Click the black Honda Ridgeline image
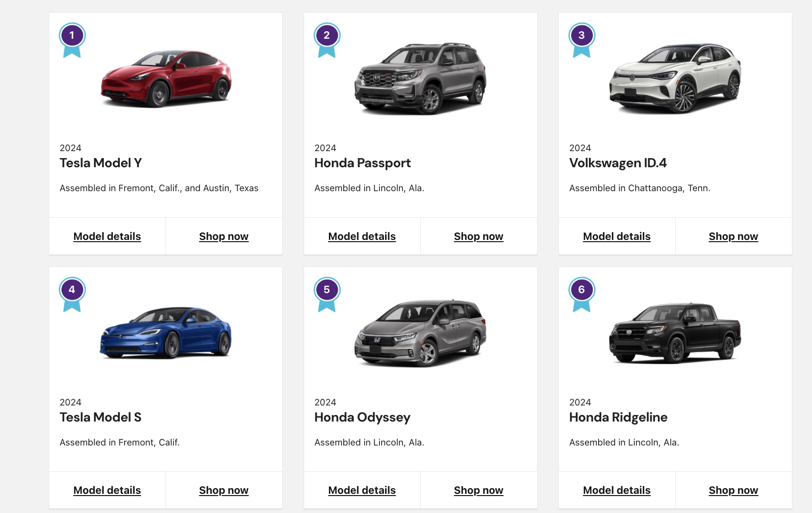 tap(675, 333)
